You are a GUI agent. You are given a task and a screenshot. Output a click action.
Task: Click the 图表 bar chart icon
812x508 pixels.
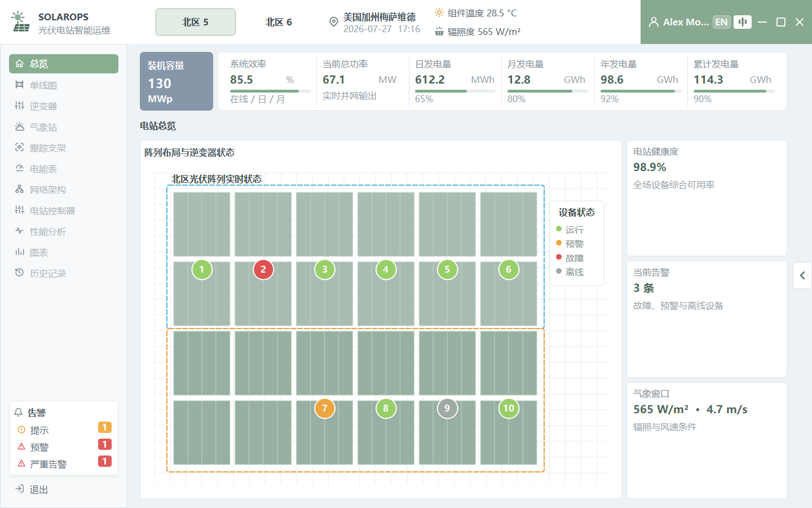(x=19, y=252)
